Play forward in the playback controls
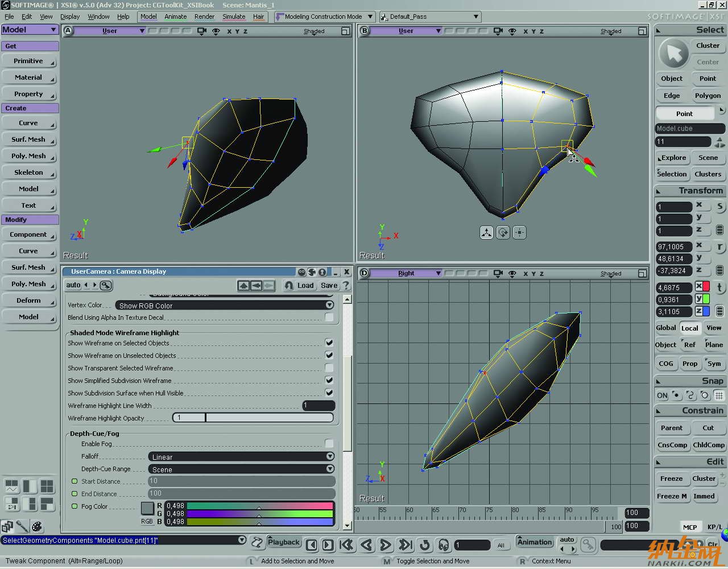This screenshot has height=569, width=728. pyautogui.click(x=385, y=545)
